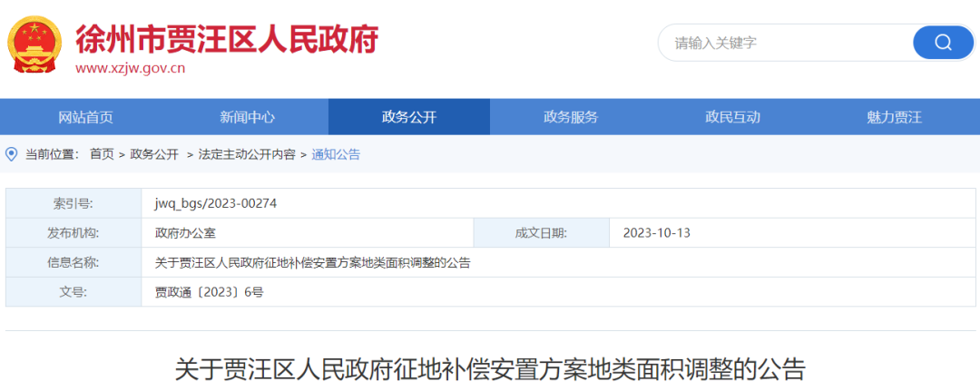Go to 首页 in breadcrumb
Screen dimensions: 980x391
pyautogui.click(x=102, y=155)
